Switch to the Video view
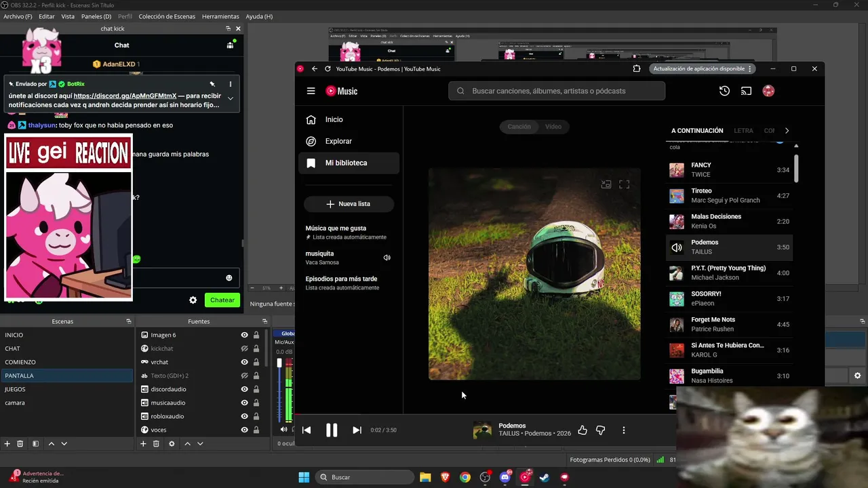The height and width of the screenshot is (488, 868). 553,126
